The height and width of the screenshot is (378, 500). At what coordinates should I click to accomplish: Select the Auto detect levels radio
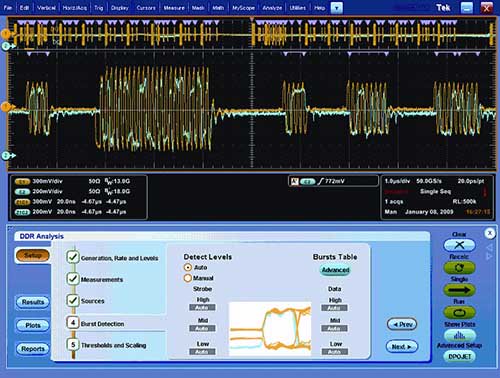click(x=188, y=267)
